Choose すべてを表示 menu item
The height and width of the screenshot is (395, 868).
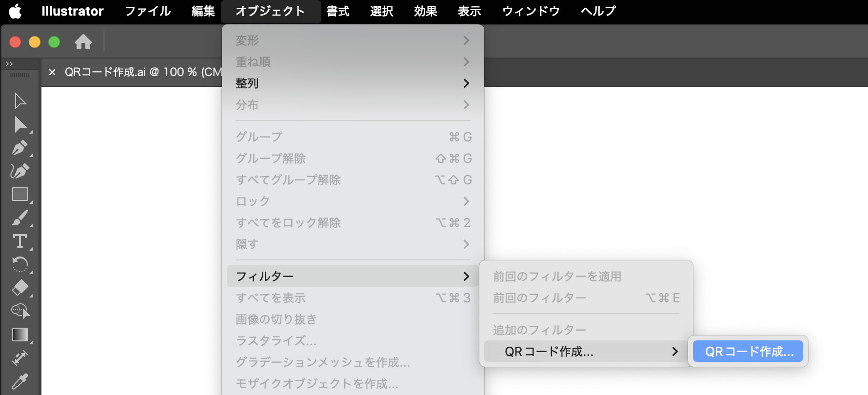[353, 298]
